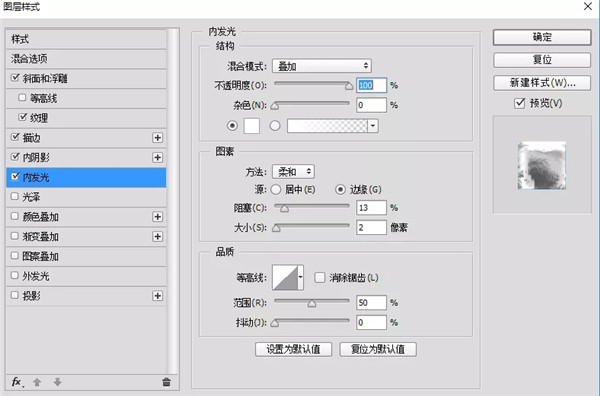Click the 不透明度 opacity value field

371,85
